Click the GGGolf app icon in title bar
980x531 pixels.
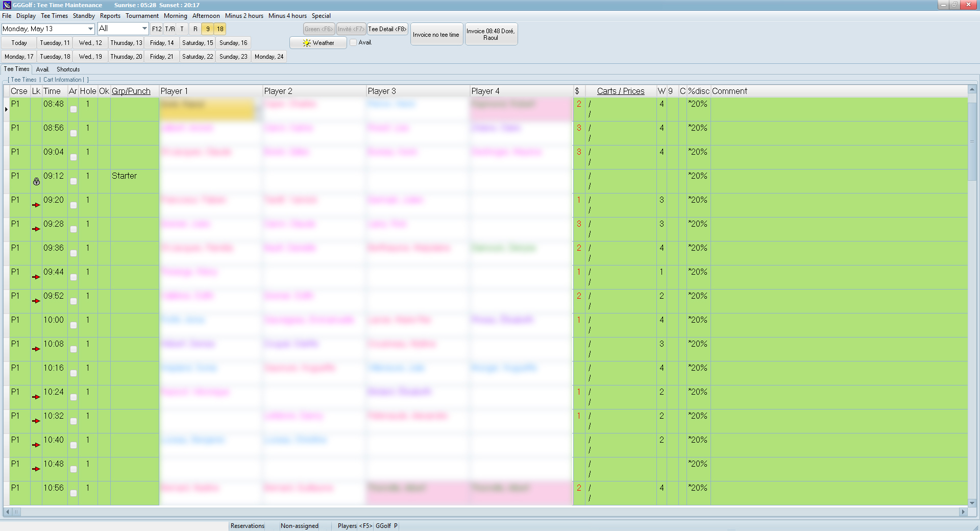[x=7, y=5]
